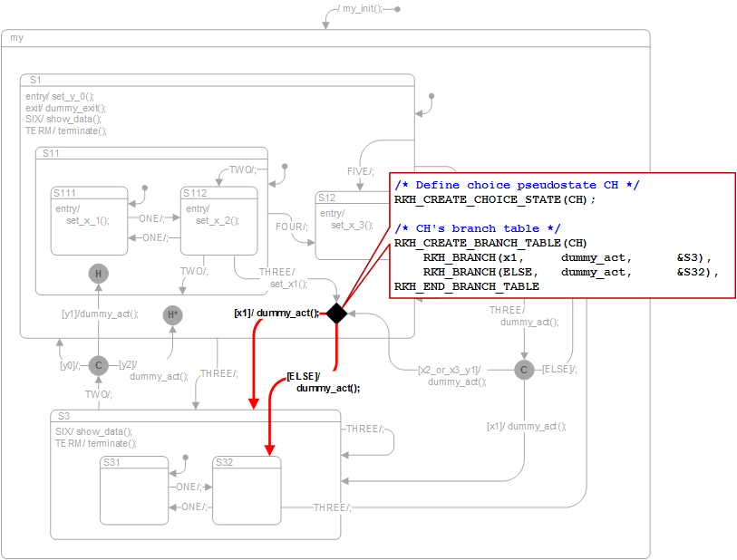Select the initial pseudostate dot inside S3

pyautogui.click(x=185, y=457)
